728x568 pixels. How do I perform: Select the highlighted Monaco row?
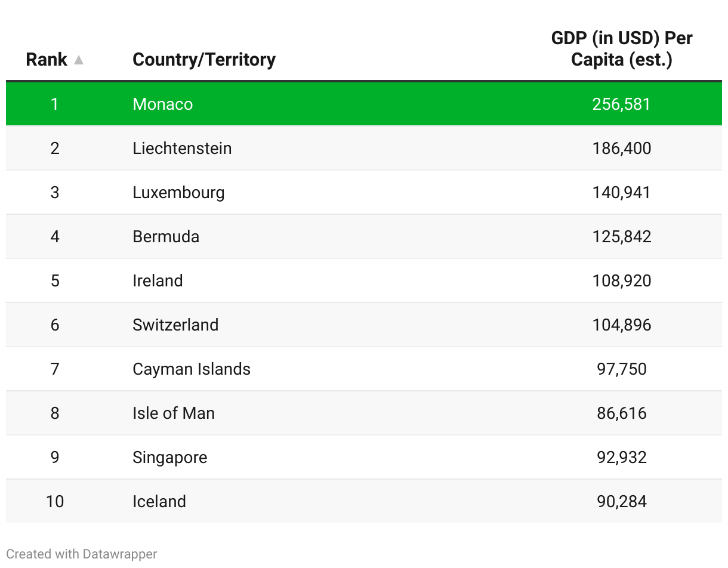363,104
